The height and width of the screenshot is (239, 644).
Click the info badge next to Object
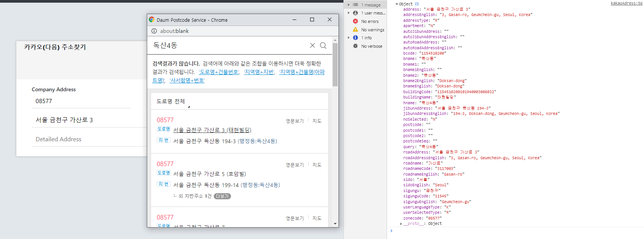416,4
